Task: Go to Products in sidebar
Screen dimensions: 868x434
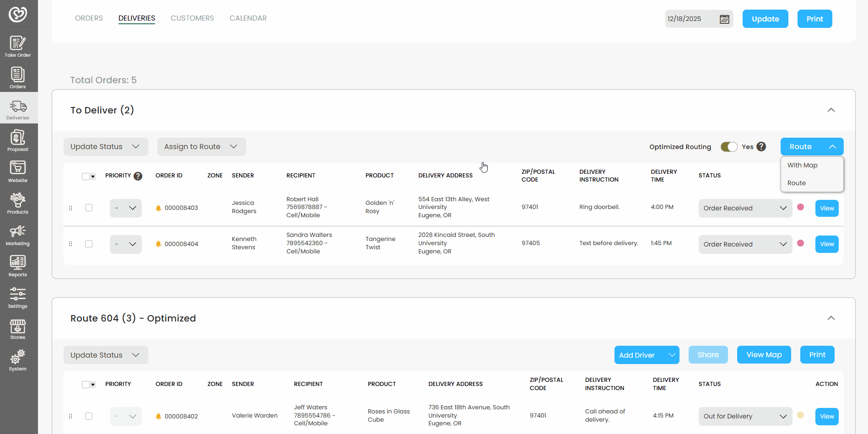Action: click(18, 203)
